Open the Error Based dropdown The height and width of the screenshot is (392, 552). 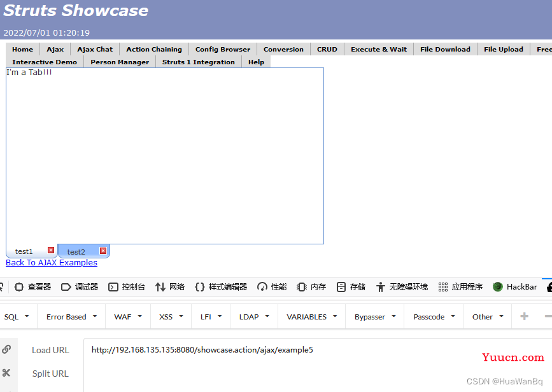[71, 317]
